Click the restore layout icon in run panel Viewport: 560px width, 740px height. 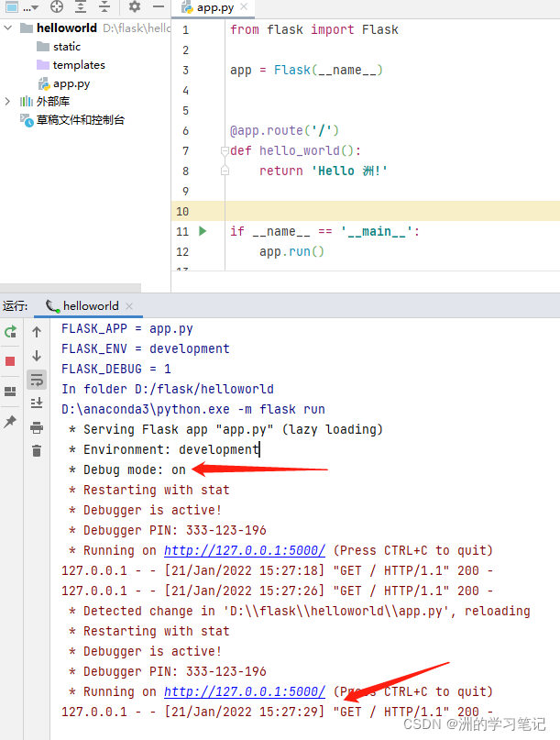click(10, 392)
